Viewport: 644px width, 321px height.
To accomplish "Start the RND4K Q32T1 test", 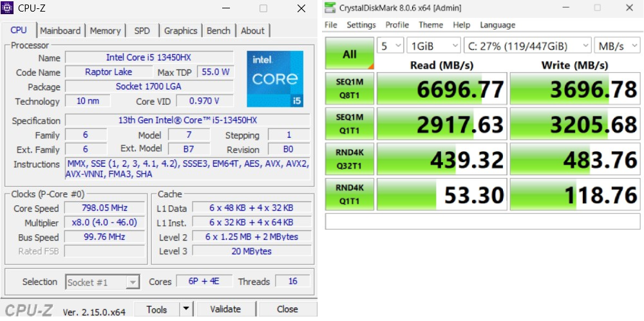I will click(x=350, y=160).
